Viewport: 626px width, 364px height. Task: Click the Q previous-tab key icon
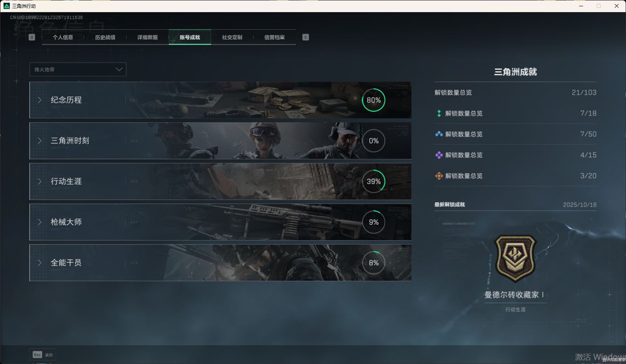pyautogui.click(x=32, y=37)
